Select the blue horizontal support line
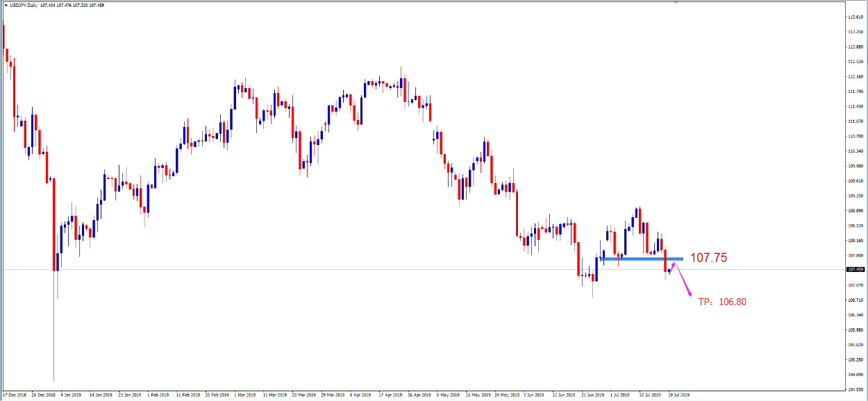The image size is (868, 401). tap(642, 259)
